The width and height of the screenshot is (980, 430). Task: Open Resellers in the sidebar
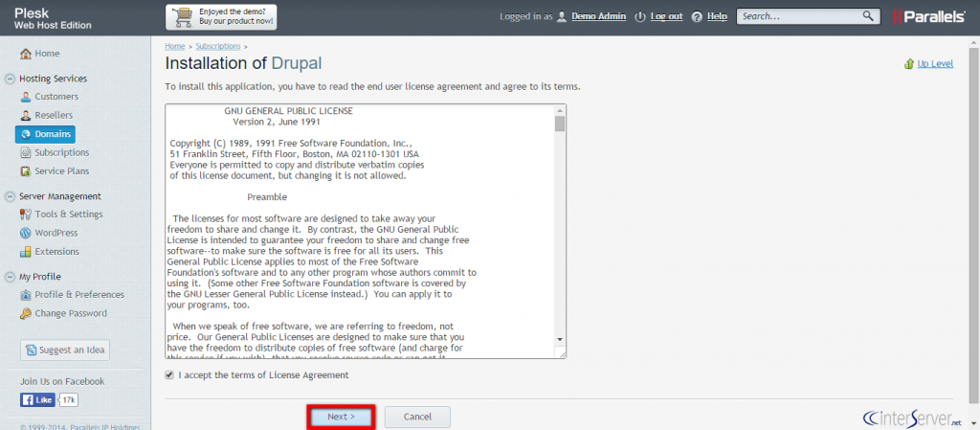coord(54,116)
